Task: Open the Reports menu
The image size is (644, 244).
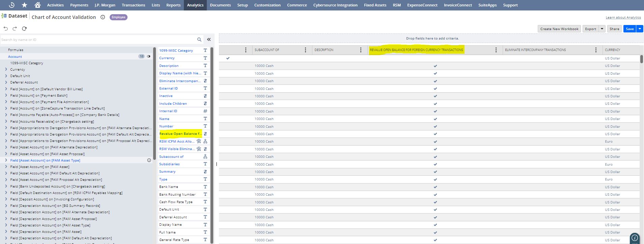Action: click(x=173, y=5)
